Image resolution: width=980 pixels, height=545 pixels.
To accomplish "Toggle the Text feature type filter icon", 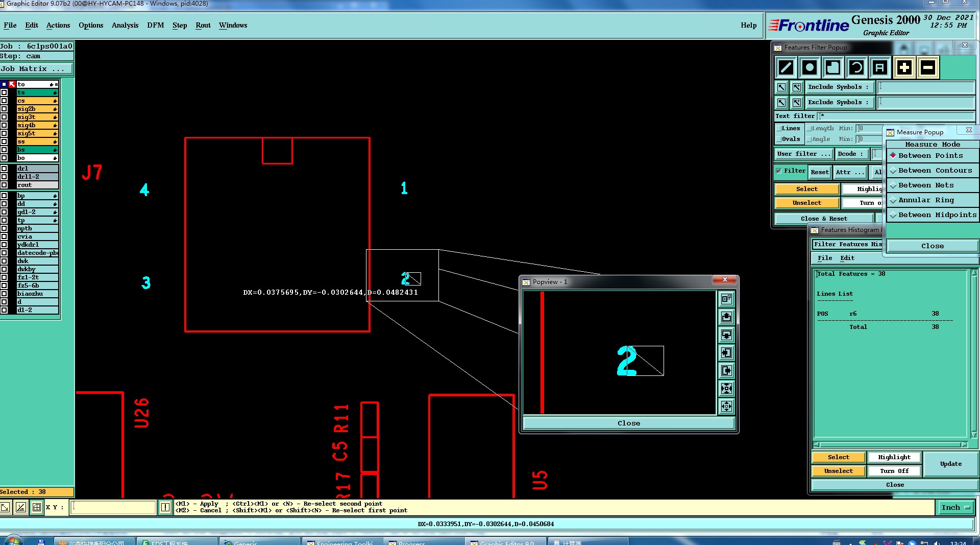I will pyautogui.click(x=879, y=67).
